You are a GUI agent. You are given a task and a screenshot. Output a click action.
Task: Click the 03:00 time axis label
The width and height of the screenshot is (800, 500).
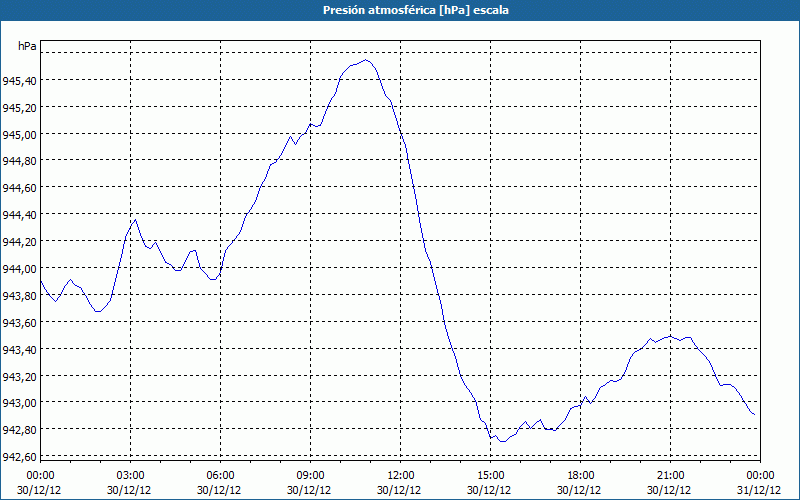(x=131, y=476)
